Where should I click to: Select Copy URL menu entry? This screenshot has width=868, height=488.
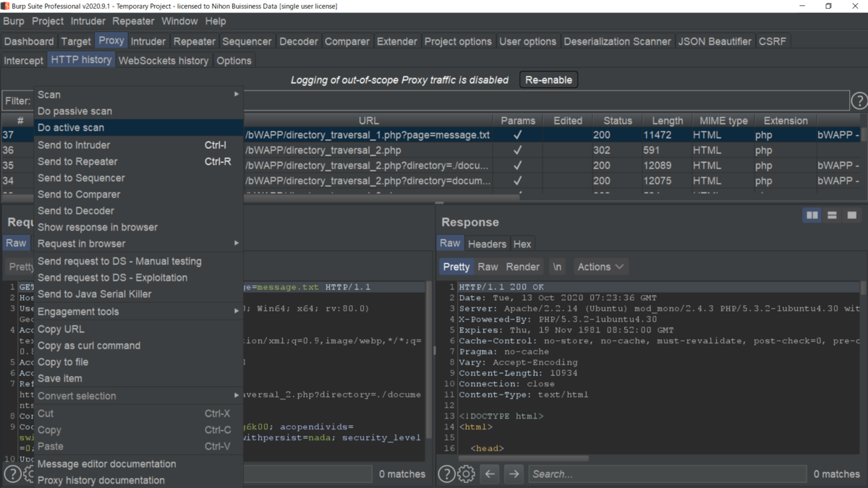[x=138, y=329]
